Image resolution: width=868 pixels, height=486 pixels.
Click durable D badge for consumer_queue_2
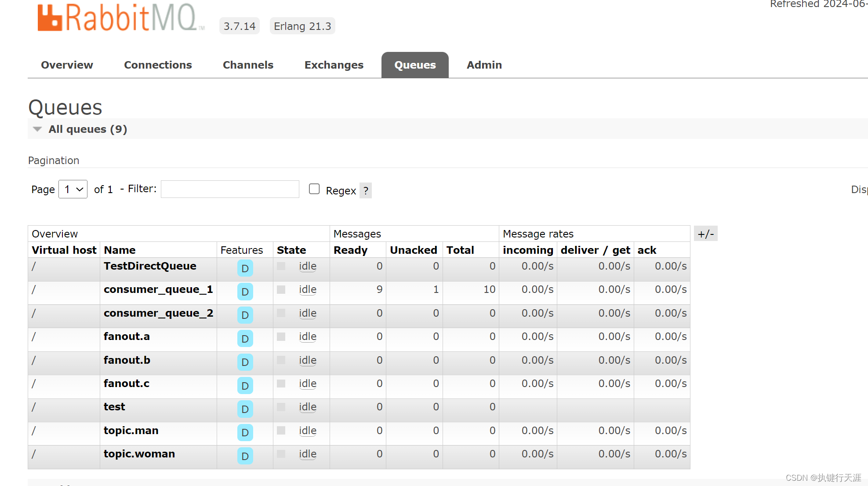(x=245, y=315)
